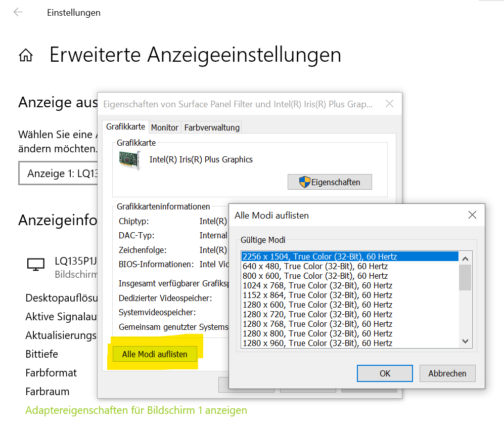Click the Einstellungen window title
The image size is (504, 425).
(x=74, y=13)
